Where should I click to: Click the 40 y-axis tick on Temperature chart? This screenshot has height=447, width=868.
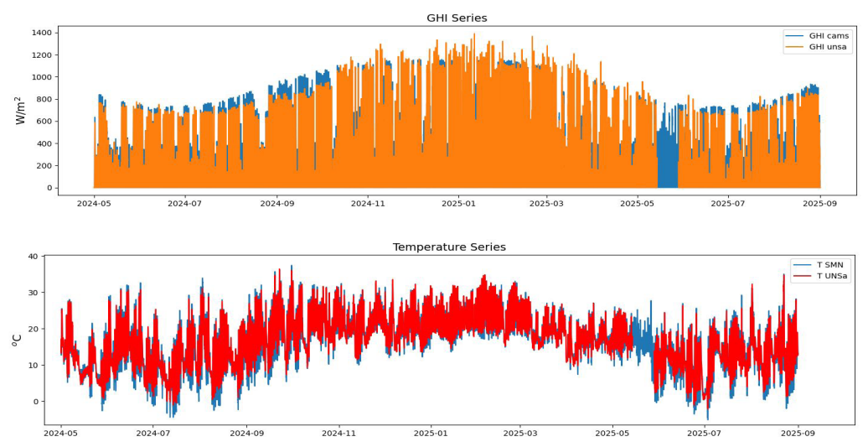pos(33,257)
